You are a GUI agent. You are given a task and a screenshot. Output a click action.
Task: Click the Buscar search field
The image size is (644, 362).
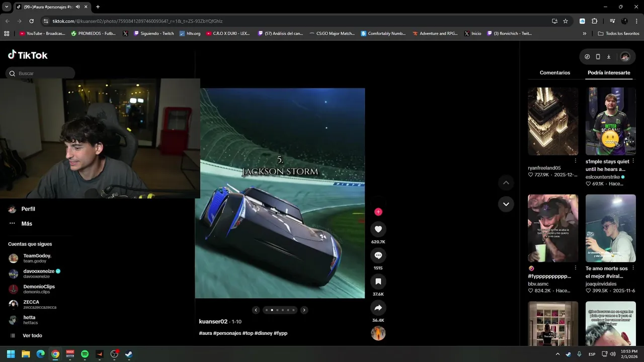click(x=40, y=73)
